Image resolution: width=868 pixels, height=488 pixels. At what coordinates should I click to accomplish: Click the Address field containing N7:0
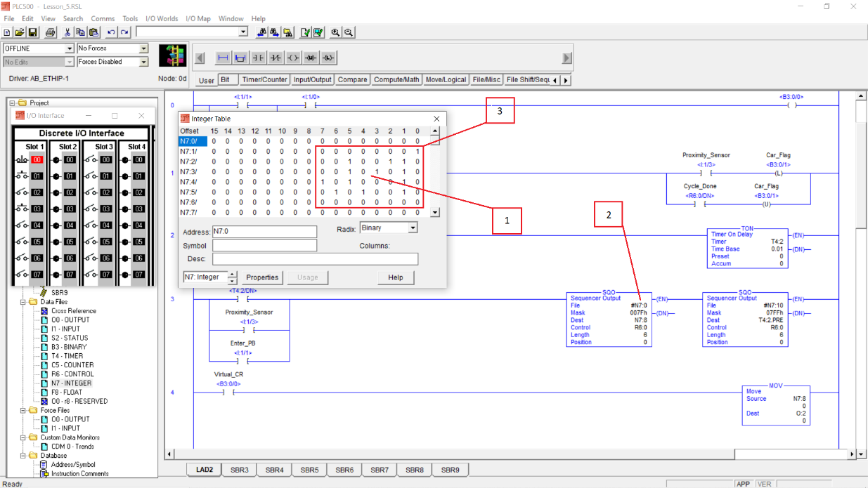click(264, 232)
